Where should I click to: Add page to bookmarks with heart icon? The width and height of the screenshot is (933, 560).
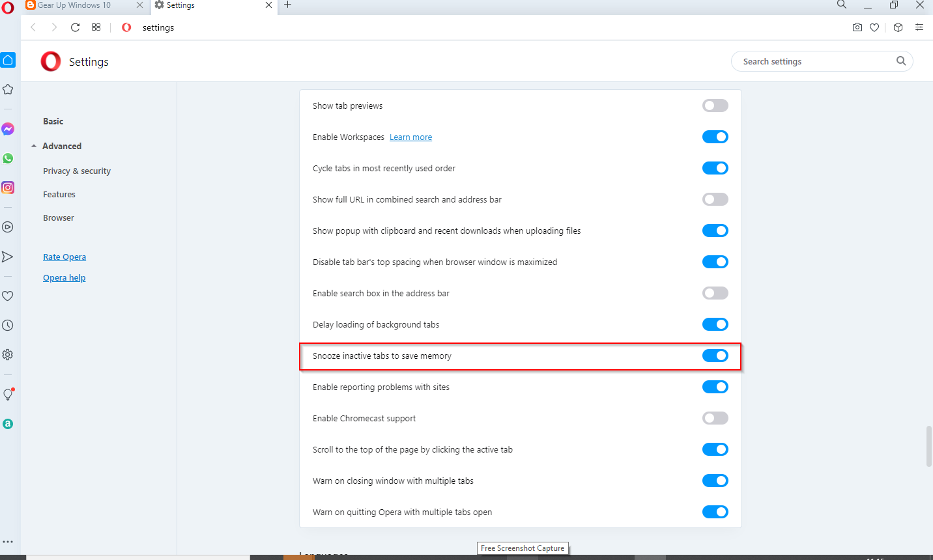[x=874, y=27]
